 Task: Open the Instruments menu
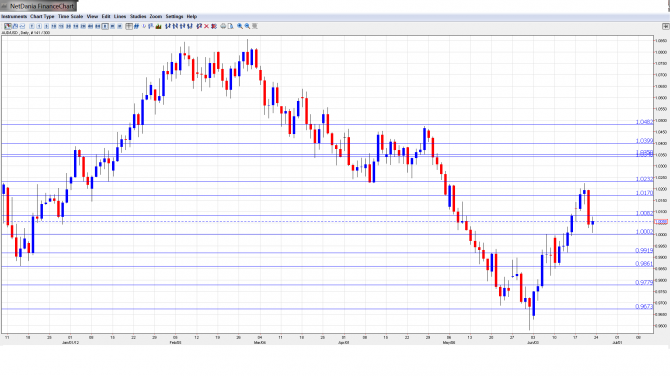click(14, 16)
